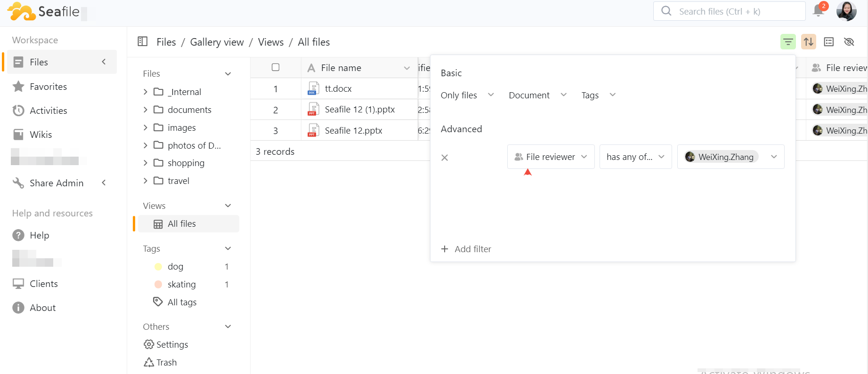Viewport: 868px width, 374px height.
Task: Select the yellow dog tag
Action: point(175,267)
